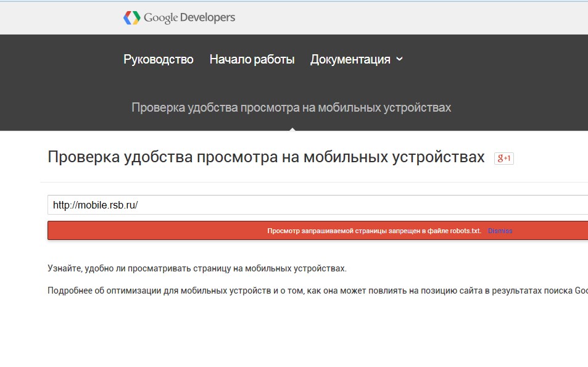The height and width of the screenshot is (367, 588).
Task: Go to the Начало работы section
Action: pos(252,60)
